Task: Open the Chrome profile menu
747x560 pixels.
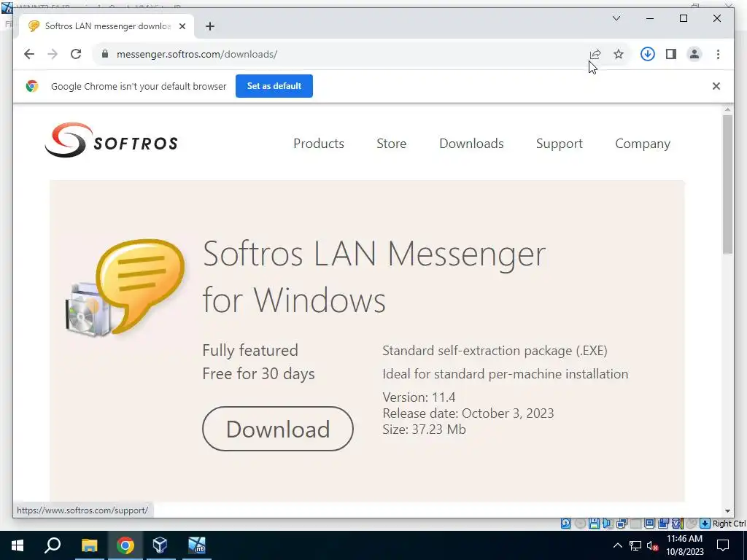Action: pos(694,54)
